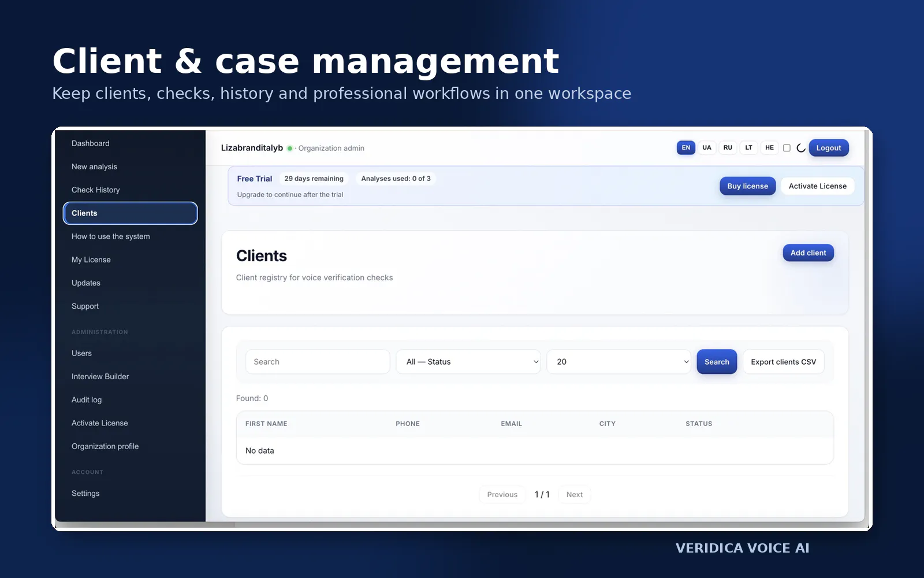Click Activate License in trial banner
The image size is (924, 578).
(x=817, y=186)
